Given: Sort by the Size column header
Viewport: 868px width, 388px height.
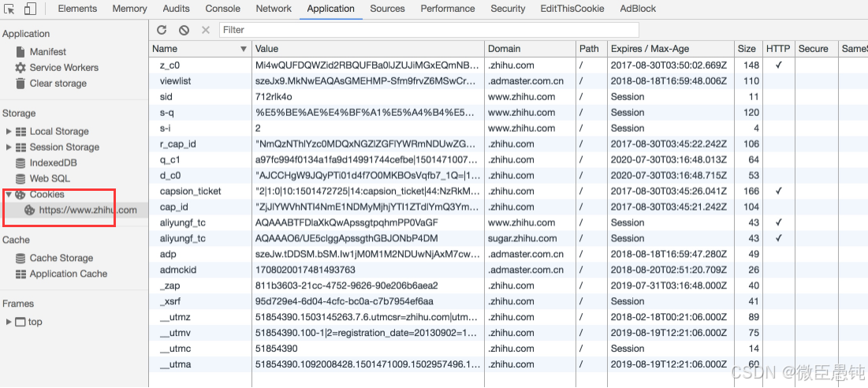Looking at the screenshot, I should coord(748,49).
